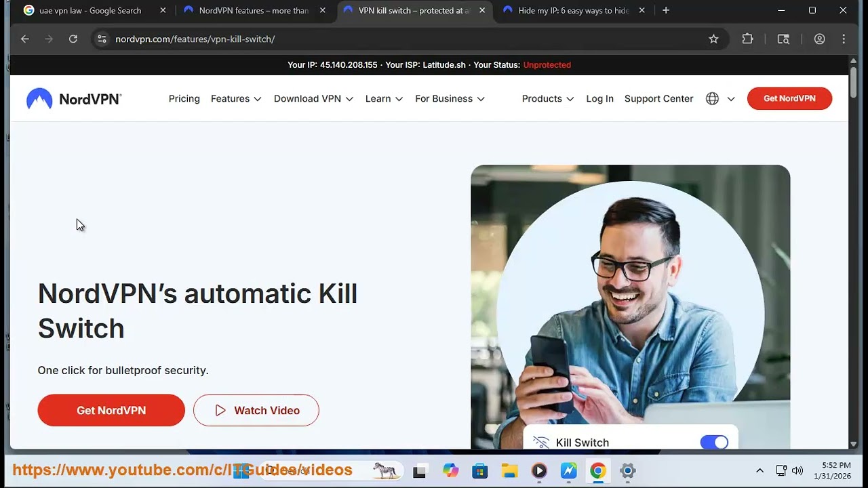Click the NordVPN logo in header
The image size is (868, 488).
[74, 99]
